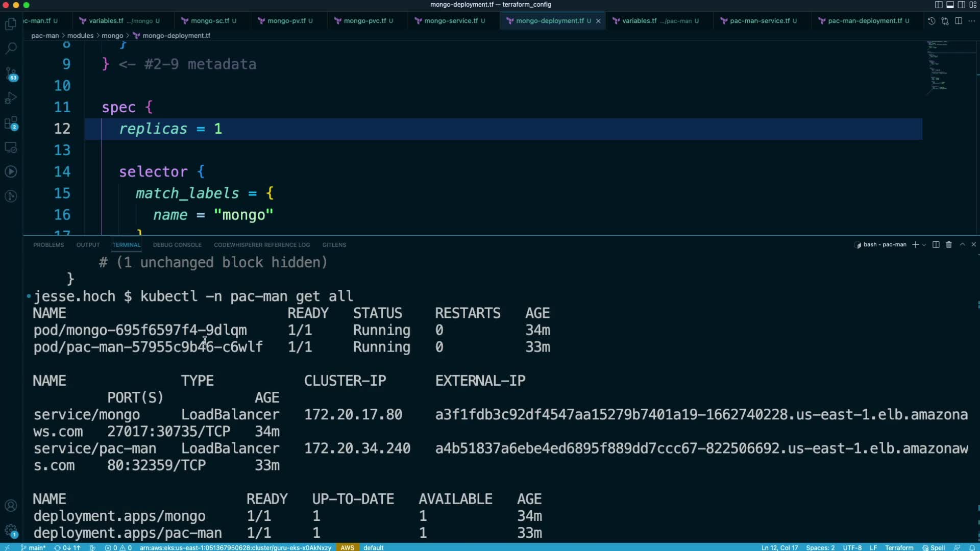Open the Extensions view
The width and height of the screenshot is (980, 551).
click(x=11, y=123)
